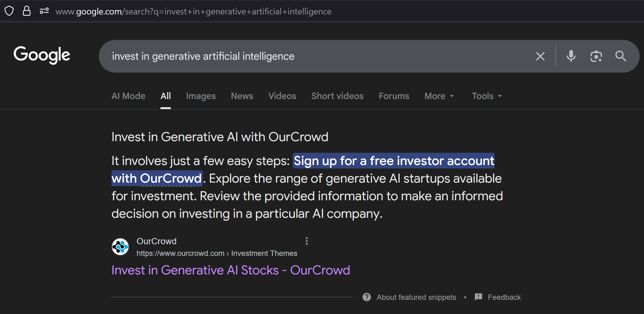Expand the More search categories dropdown

click(x=439, y=96)
